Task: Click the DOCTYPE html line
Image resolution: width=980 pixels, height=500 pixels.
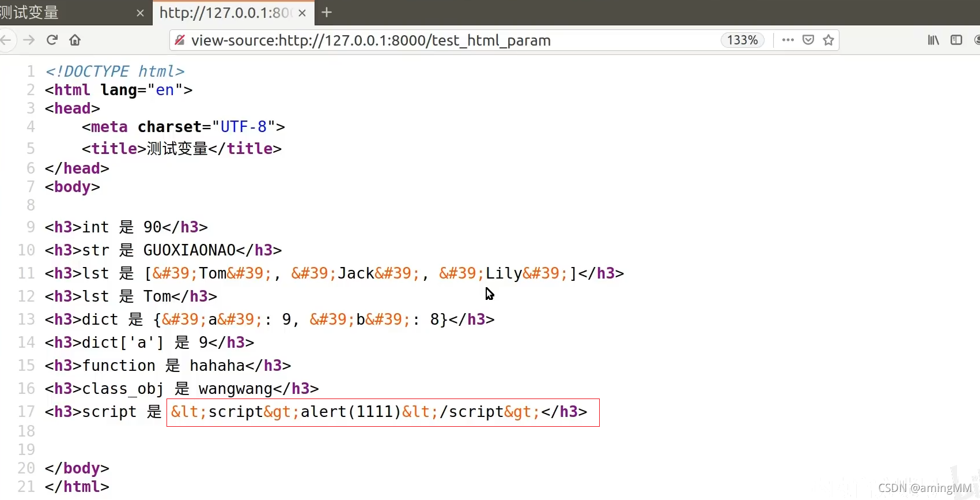Action: point(115,72)
